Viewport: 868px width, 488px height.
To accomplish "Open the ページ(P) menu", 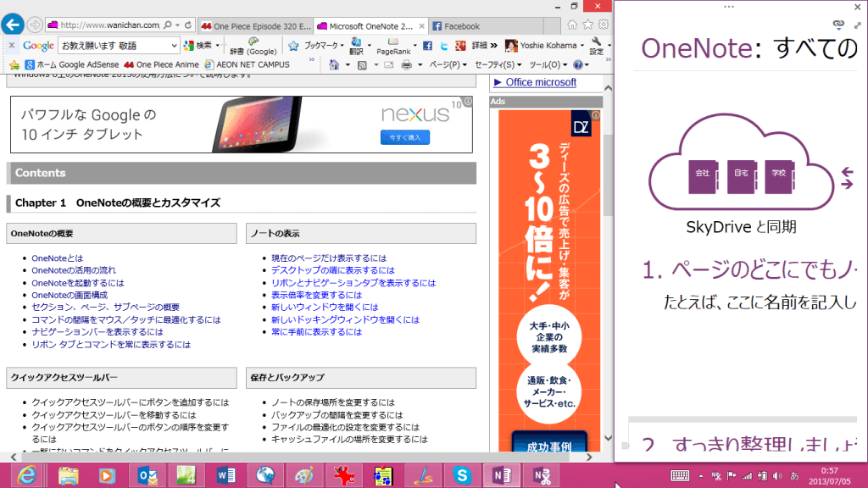I will (x=448, y=64).
